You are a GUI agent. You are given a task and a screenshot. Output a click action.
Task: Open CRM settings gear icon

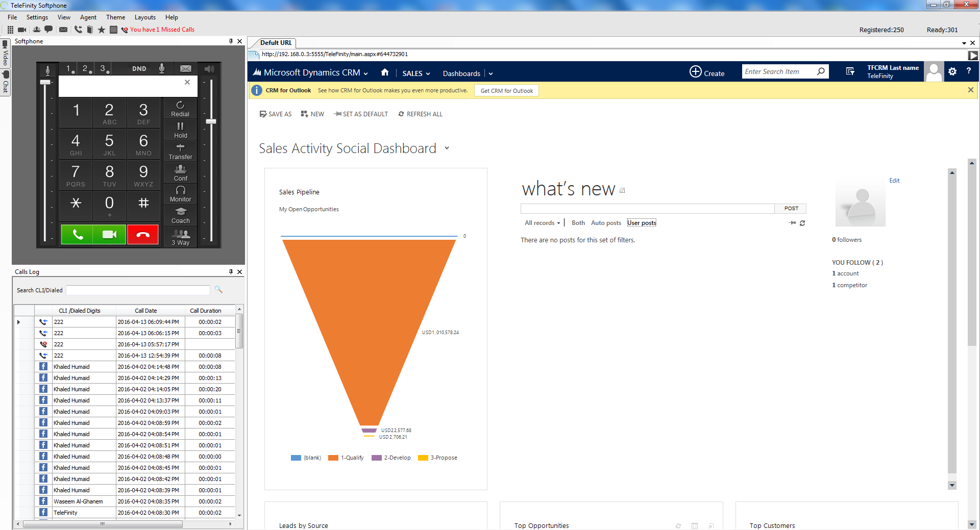952,71
